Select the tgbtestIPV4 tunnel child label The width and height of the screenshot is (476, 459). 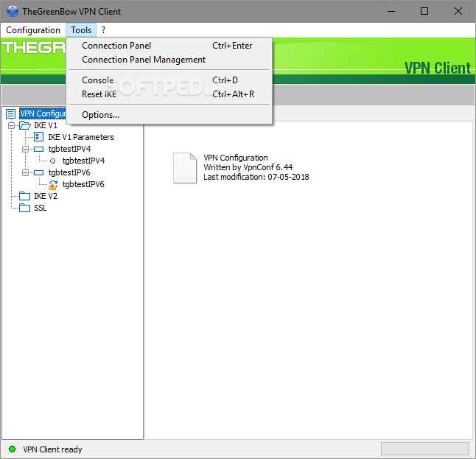83,161
